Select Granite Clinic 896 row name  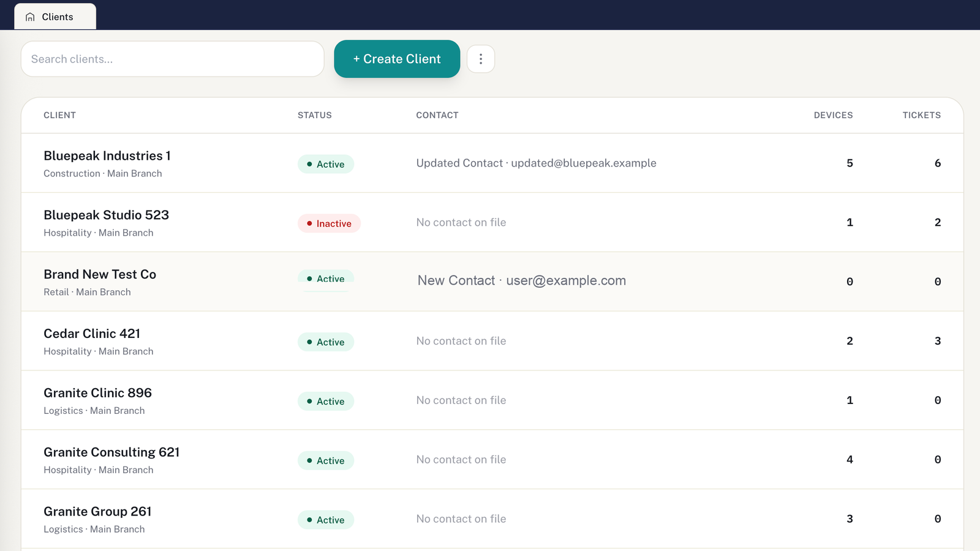[x=97, y=393]
